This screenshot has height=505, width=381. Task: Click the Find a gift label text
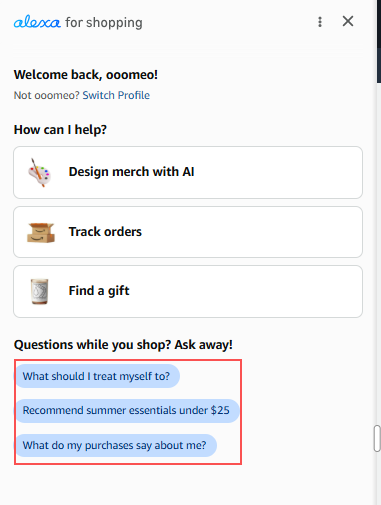[x=99, y=291]
